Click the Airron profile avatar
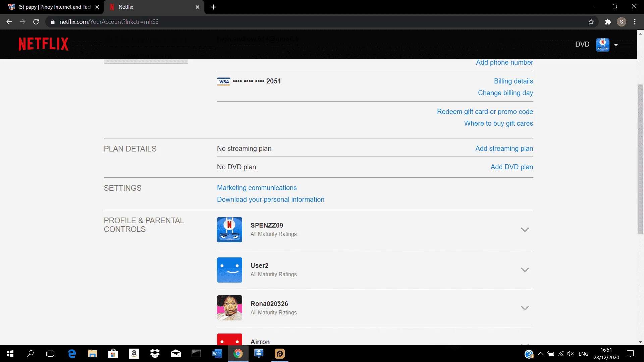644x362 pixels. point(229,339)
